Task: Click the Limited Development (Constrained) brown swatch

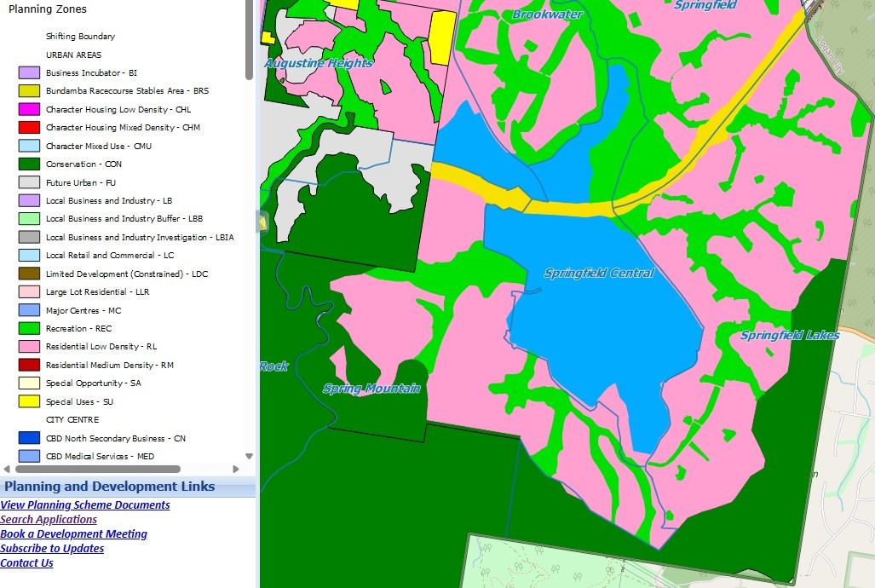Action: tap(29, 274)
